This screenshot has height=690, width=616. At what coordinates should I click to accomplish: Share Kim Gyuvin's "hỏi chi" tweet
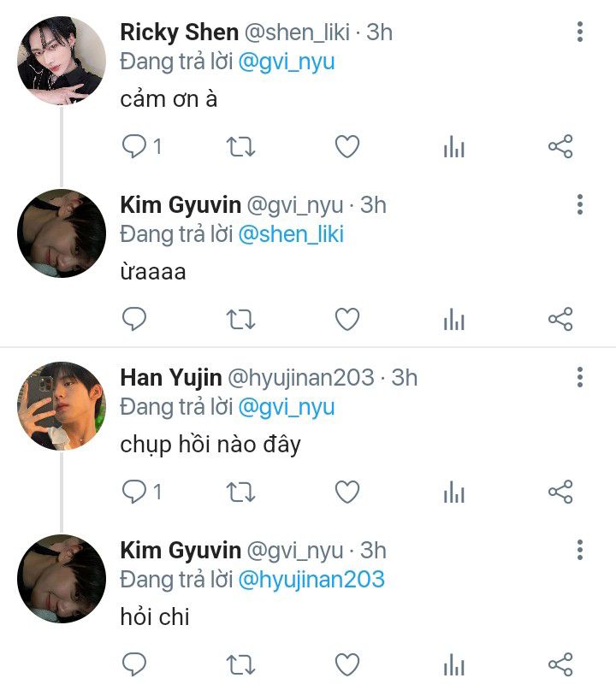click(x=560, y=663)
